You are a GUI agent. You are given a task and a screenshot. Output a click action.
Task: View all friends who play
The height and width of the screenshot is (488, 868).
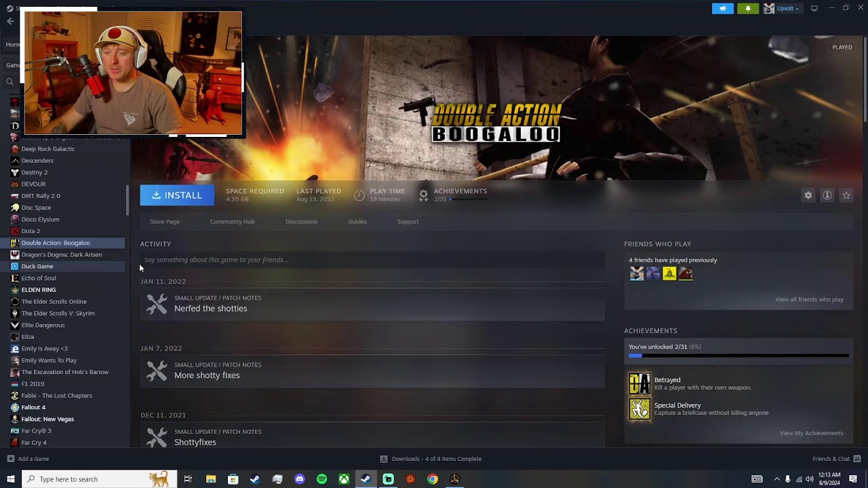809,300
